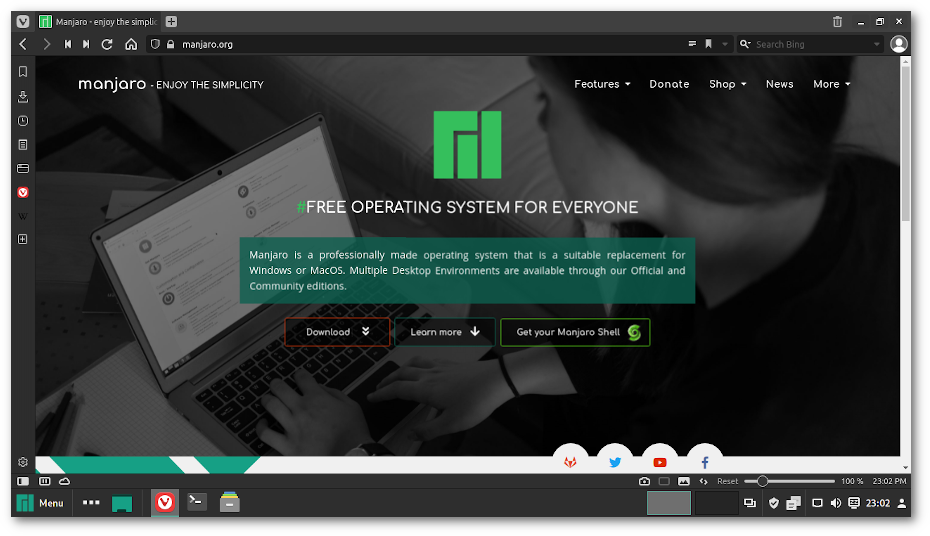Adjust the page zoom slider
The height and width of the screenshot is (536, 930).
(x=789, y=481)
